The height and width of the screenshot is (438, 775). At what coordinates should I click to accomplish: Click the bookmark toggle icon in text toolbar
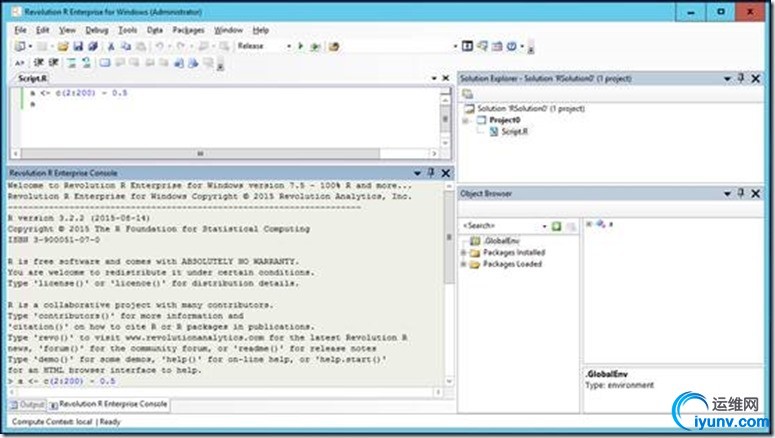tap(105, 62)
